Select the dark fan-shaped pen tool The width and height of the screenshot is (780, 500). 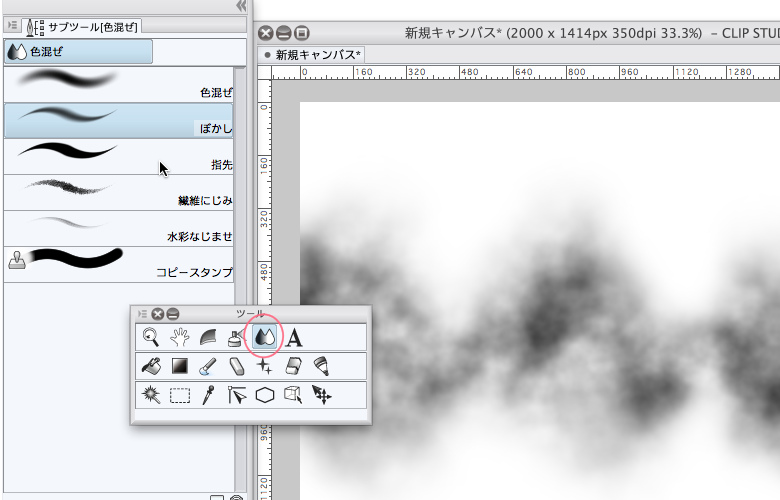208,337
